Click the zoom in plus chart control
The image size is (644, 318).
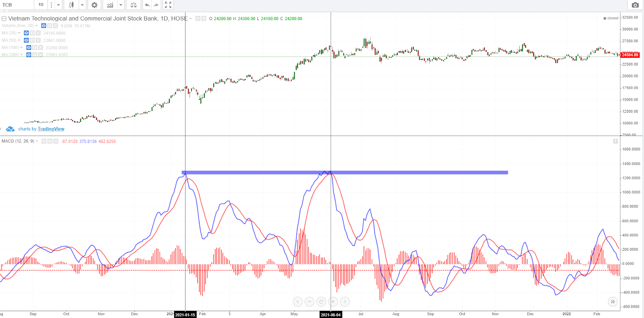coord(333,301)
